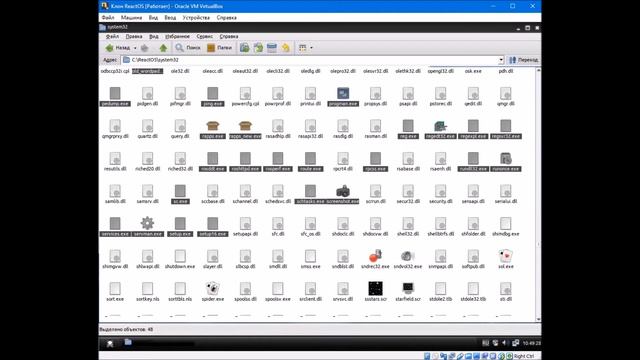This screenshot has width=640, height=360.
Task: Click the stdole2.tlb file name
Action: pos(440,299)
